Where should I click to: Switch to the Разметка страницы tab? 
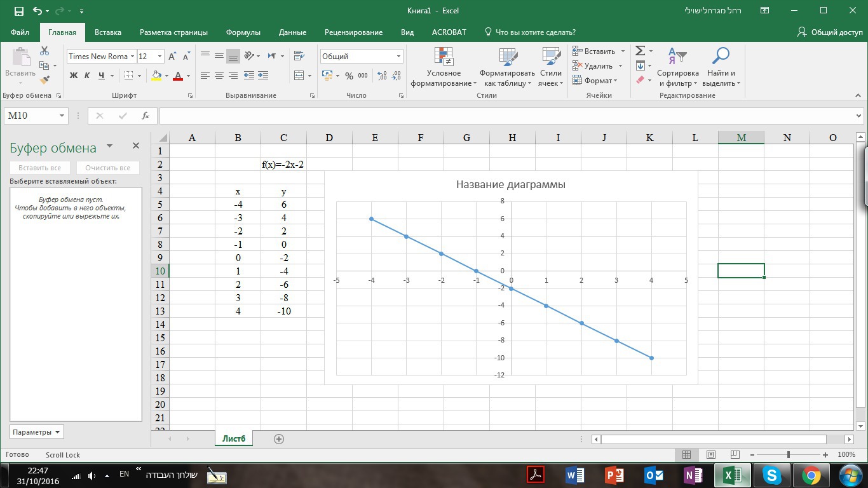click(x=173, y=32)
